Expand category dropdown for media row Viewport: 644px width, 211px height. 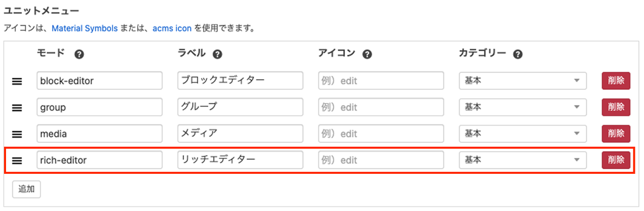coord(523,134)
